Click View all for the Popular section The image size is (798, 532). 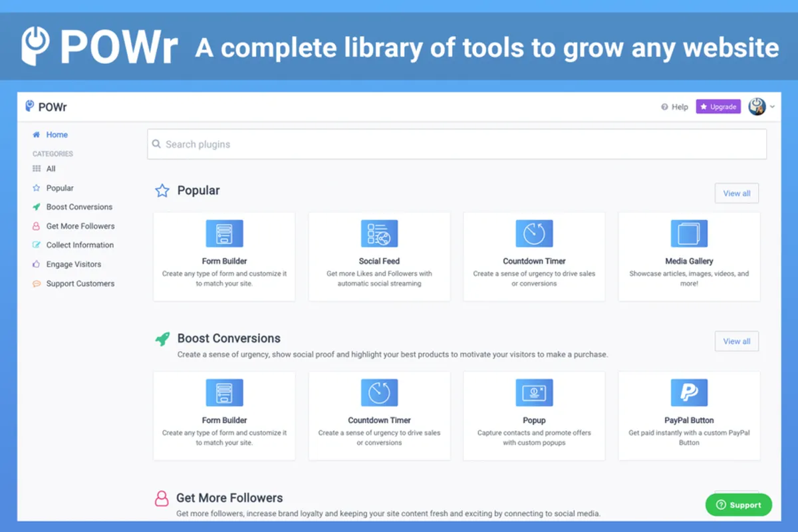[x=737, y=194]
